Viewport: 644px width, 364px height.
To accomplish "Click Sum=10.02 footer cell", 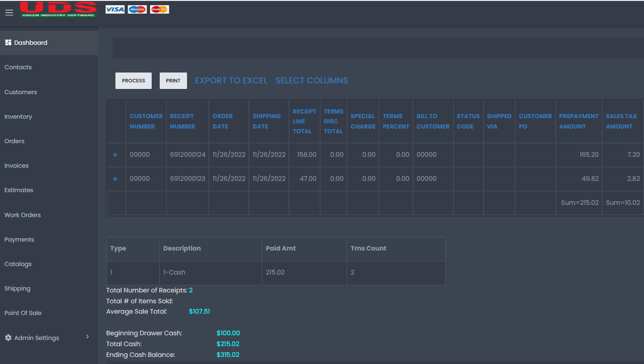I will [x=623, y=203].
